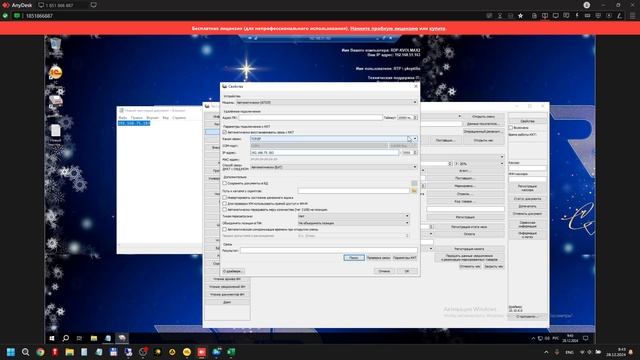Click the Notepad icon on remote taskbar
Viewport: 640px width, 360px height.
pos(108,338)
